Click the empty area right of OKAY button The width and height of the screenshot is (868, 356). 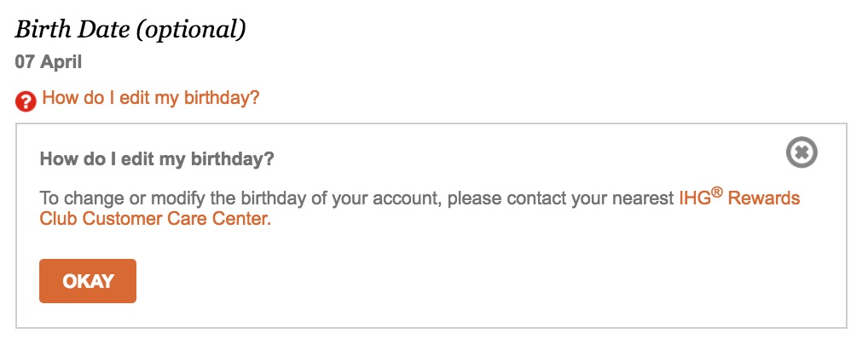pos(426,281)
